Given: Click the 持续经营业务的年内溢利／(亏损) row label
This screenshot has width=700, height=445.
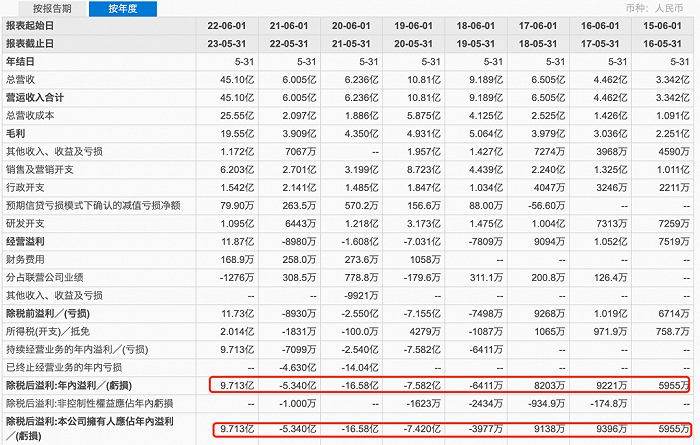Looking at the screenshot, I should click(x=77, y=349).
